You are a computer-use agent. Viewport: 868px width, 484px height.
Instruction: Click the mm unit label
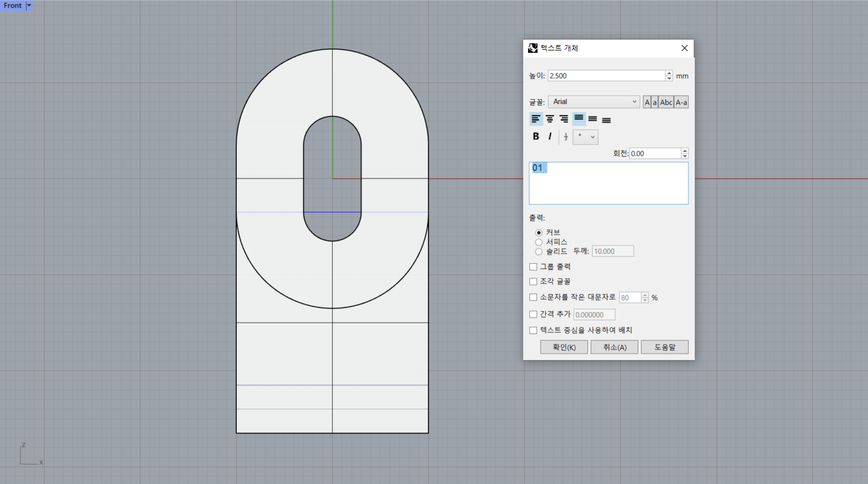tap(682, 76)
